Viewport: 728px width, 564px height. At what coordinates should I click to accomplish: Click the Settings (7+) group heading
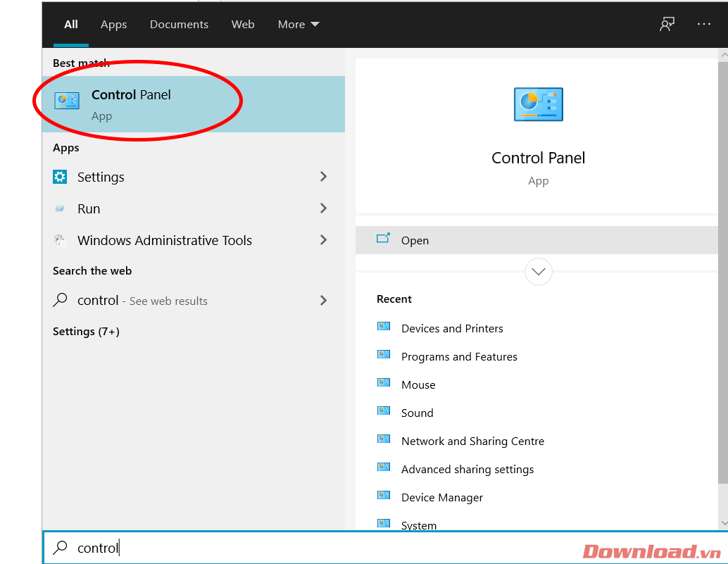86,332
